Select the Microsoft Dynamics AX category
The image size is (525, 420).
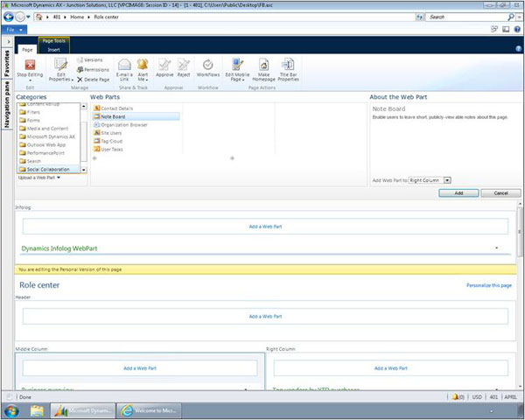[x=51, y=136]
